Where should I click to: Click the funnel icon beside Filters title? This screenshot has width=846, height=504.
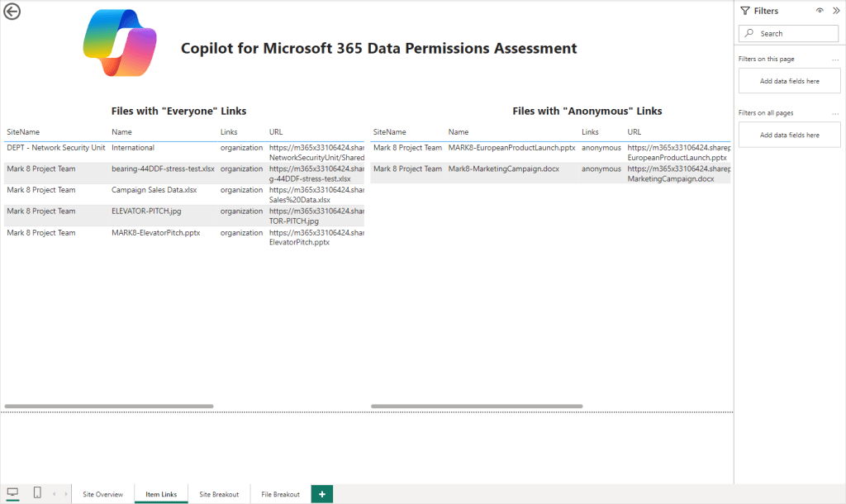[745, 11]
